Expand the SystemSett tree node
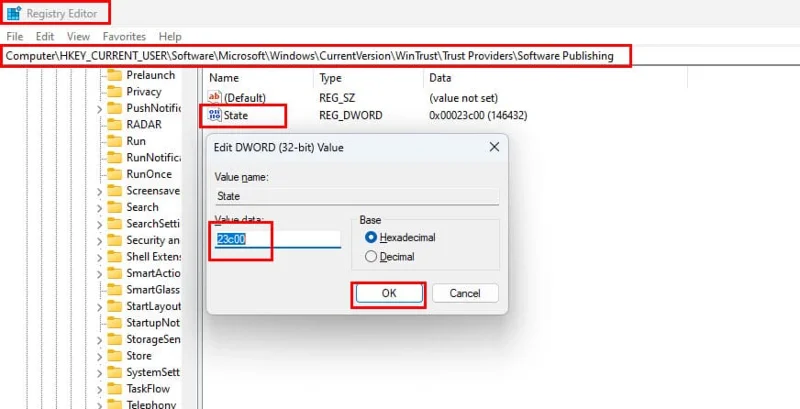Screen dimensions: 800x409 [99, 373]
